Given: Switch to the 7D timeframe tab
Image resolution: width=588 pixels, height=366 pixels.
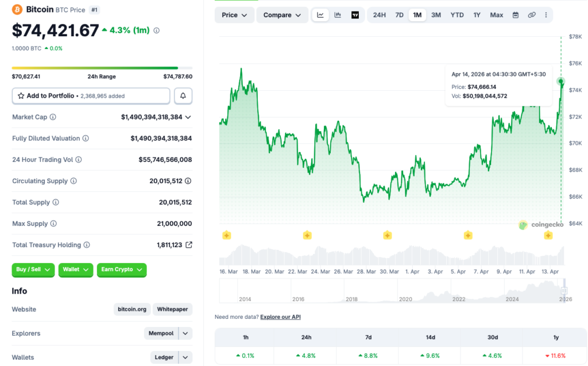Looking at the screenshot, I should (399, 15).
